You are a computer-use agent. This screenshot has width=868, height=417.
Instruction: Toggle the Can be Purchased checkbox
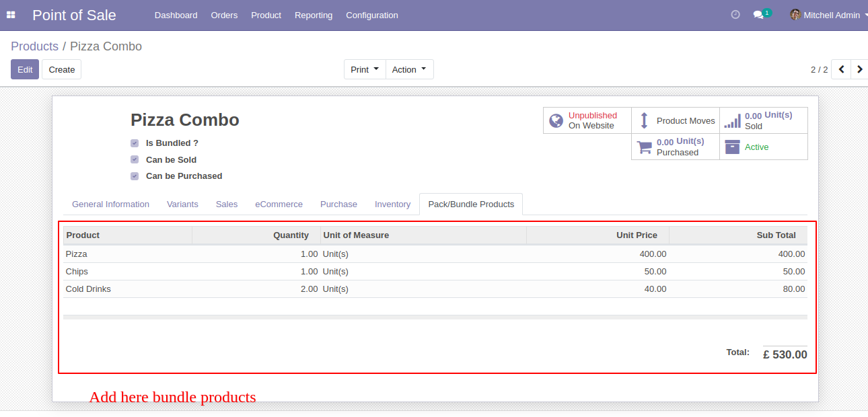[135, 176]
